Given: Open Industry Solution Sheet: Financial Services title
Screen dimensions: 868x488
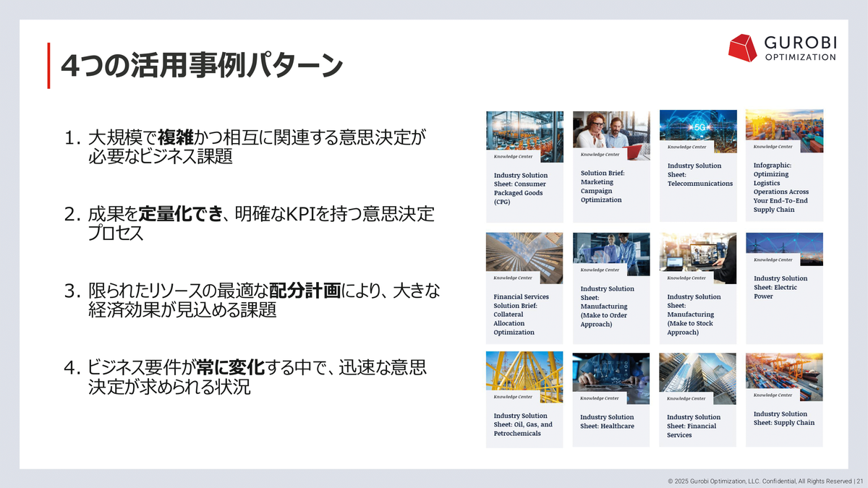Looking at the screenshot, I should tap(693, 426).
